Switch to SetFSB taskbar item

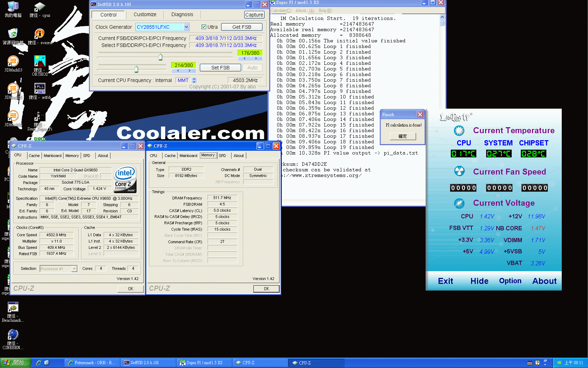tap(148, 363)
